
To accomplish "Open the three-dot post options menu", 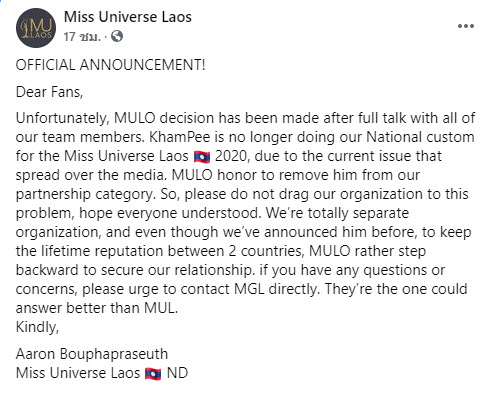I will click(x=466, y=26).
